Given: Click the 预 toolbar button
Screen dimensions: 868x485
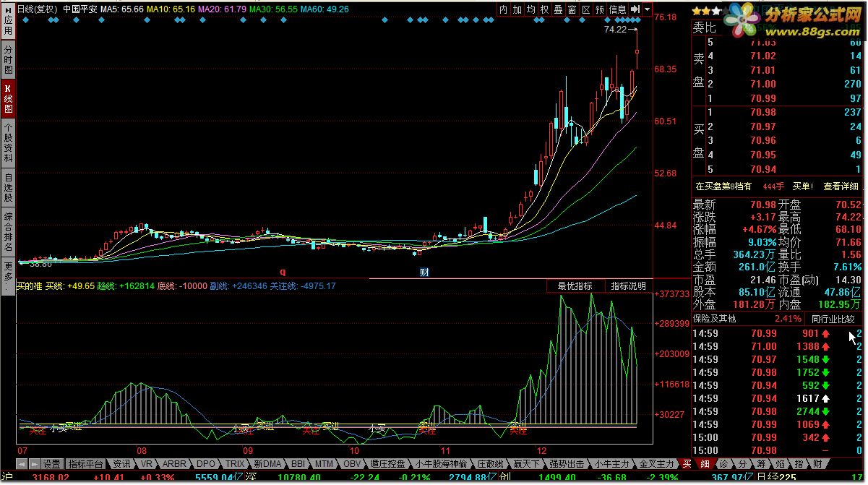Looking at the screenshot, I should 600,9.
